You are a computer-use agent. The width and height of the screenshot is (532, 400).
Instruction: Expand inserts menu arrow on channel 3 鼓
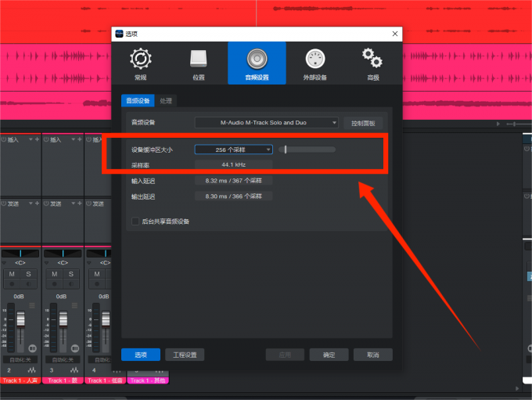74,139
